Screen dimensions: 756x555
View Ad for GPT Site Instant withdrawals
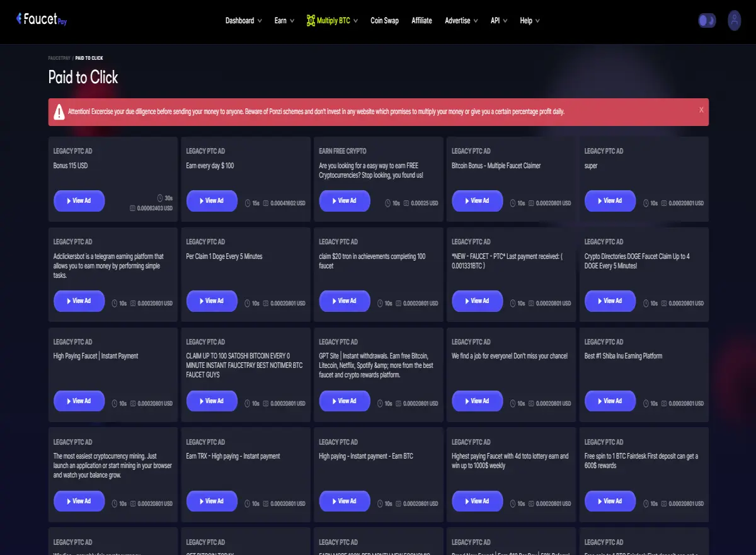[x=345, y=401]
